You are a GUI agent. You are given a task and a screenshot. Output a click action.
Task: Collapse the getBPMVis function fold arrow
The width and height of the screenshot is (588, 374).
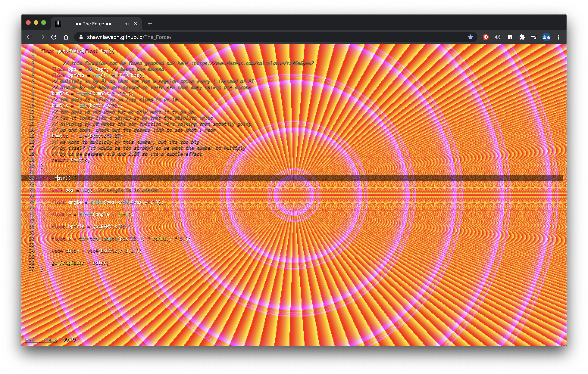(x=37, y=51)
